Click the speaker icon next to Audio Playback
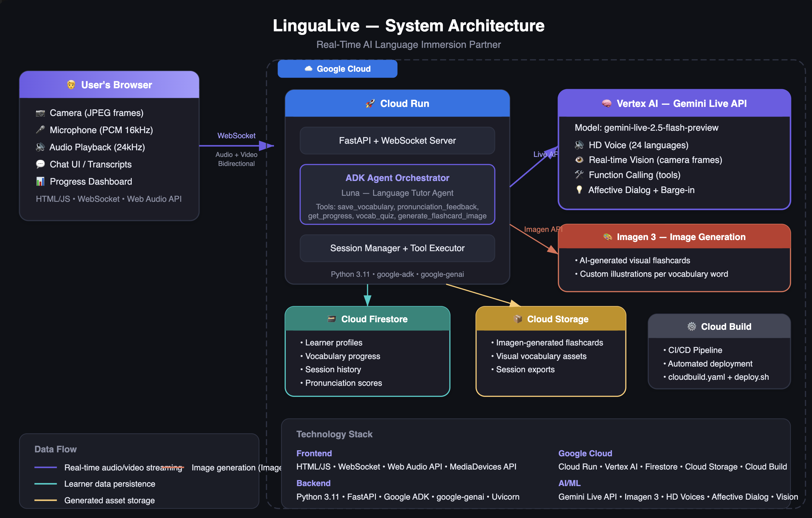Screen dimensions: 812x518 point(40,147)
